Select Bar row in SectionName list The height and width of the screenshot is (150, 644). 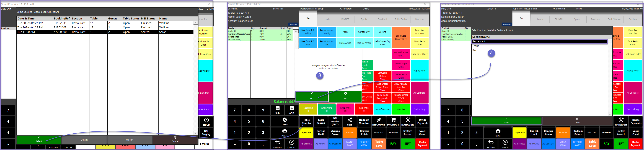pos(539,51)
